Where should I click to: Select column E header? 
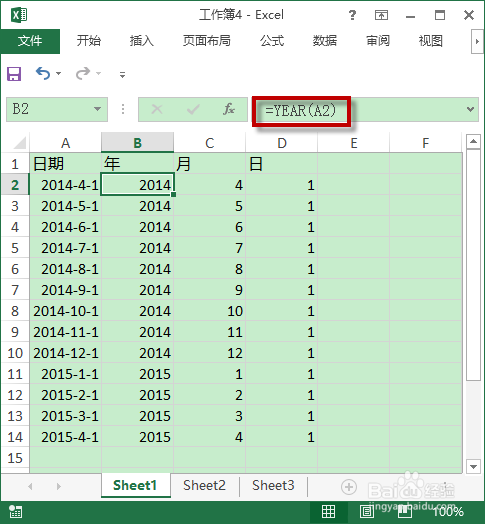point(354,143)
